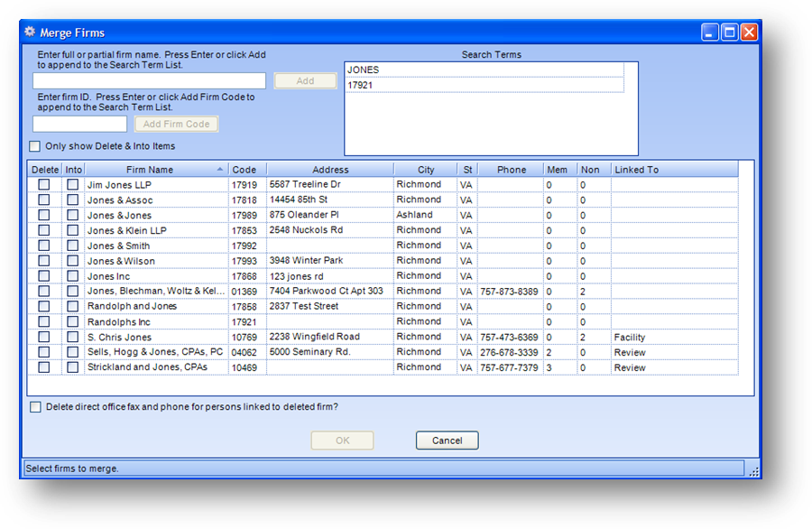Sort by the Delete column header
The image size is (812, 529).
45,170
